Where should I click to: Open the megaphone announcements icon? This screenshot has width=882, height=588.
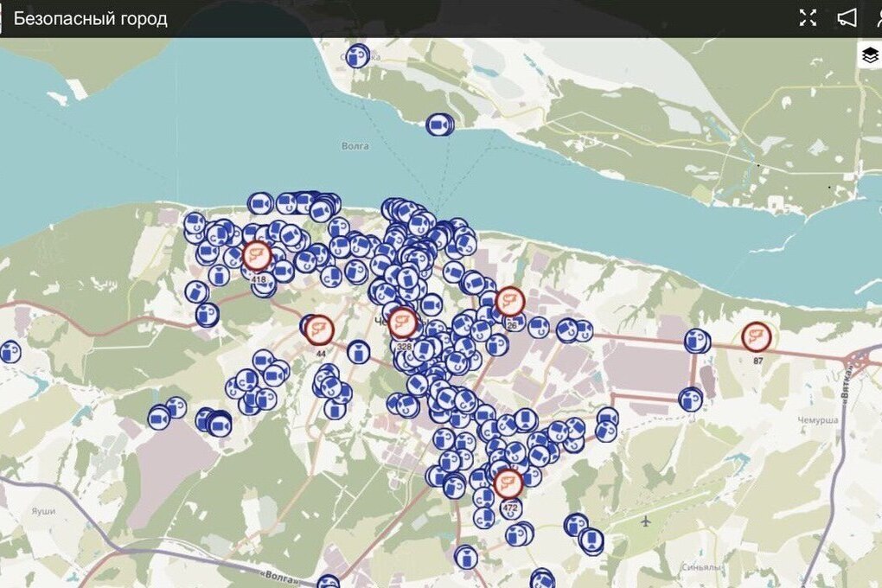point(847,18)
